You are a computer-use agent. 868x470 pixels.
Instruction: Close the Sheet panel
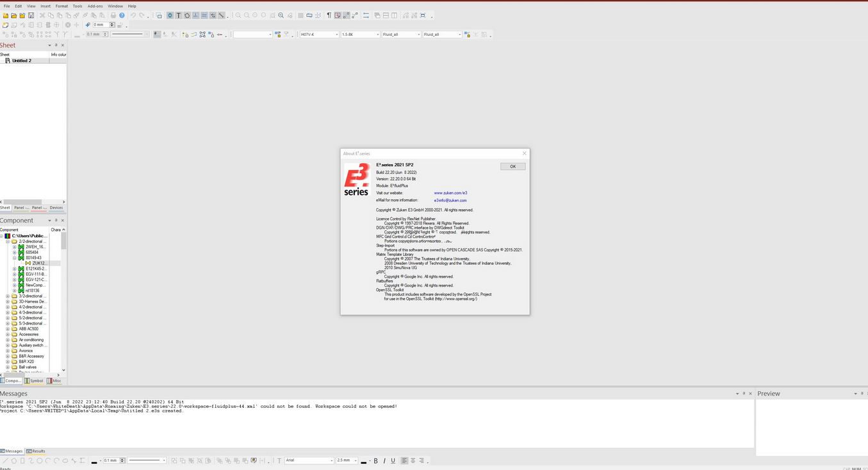click(62, 45)
